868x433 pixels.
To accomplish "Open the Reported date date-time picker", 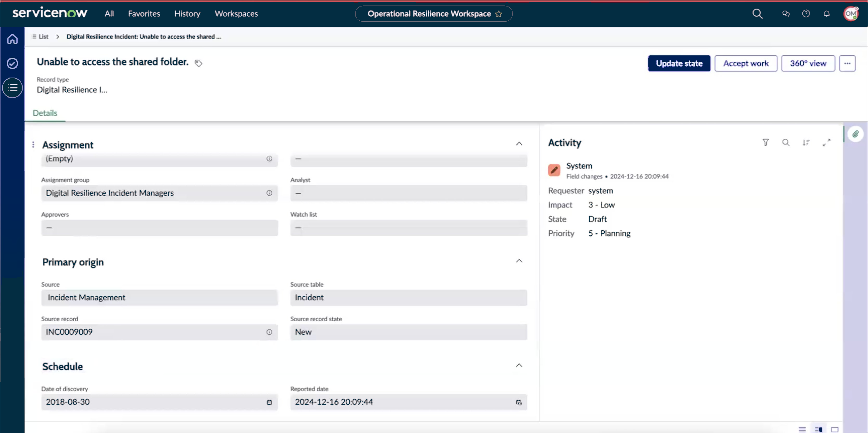I will tap(519, 402).
